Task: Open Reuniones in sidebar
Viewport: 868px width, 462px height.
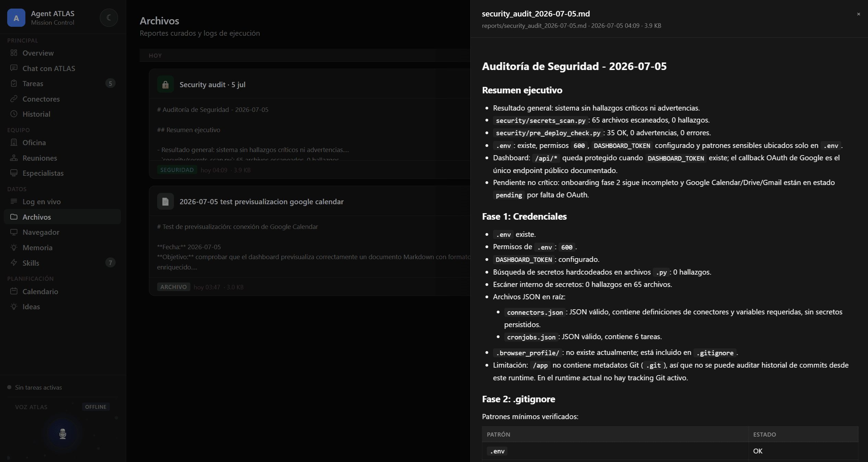Action: [62, 158]
